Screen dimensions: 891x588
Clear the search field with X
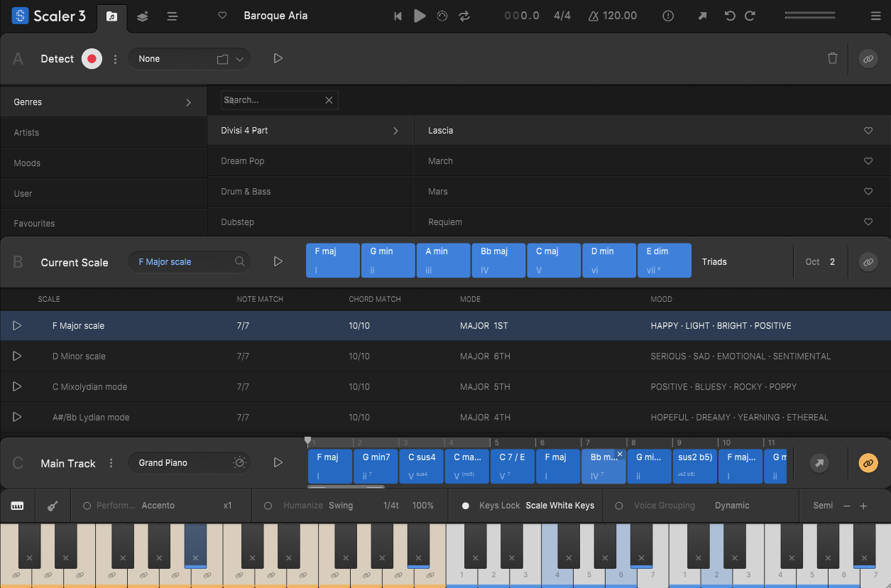329,100
